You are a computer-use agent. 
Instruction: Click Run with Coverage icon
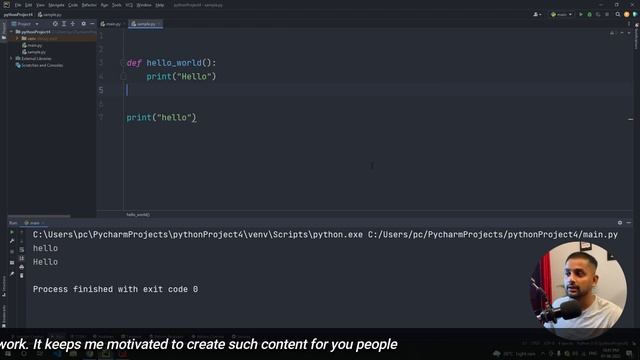pos(598,15)
